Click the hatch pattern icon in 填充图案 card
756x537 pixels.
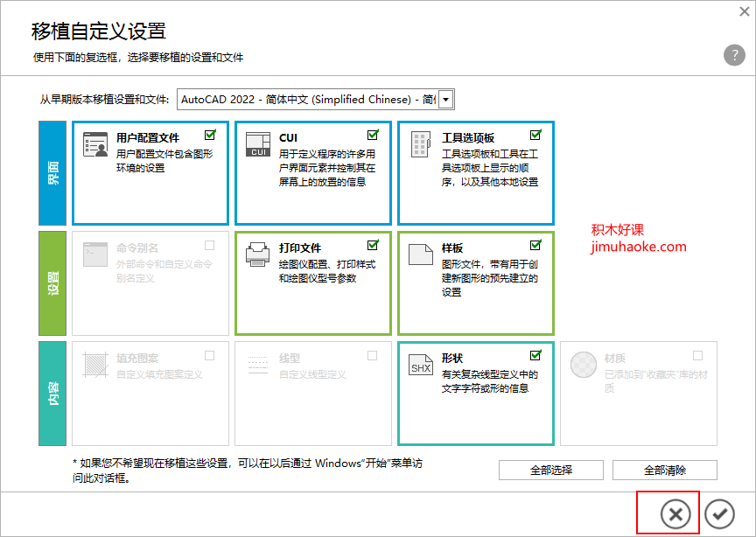95,365
